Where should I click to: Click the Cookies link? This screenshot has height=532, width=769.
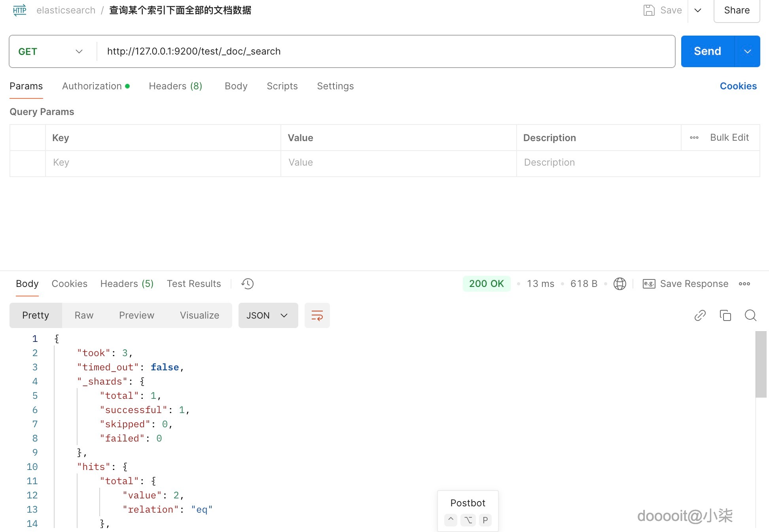click(x=738, y=86)
